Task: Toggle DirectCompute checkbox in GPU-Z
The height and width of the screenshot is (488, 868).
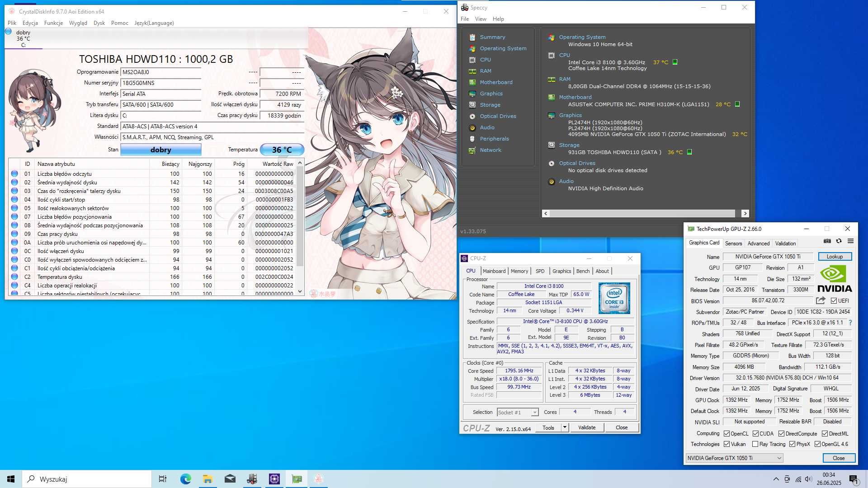Action: click(x=781, y=434)
